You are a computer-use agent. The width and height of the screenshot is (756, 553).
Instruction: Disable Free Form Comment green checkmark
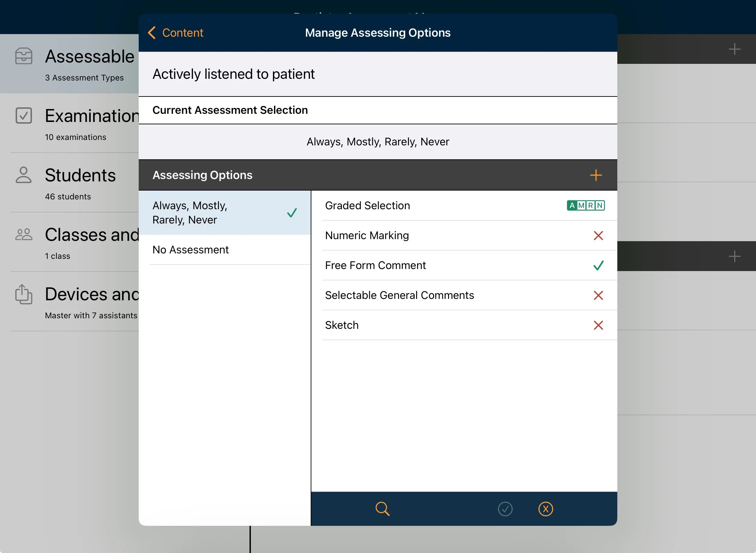[x=598, y=265]
